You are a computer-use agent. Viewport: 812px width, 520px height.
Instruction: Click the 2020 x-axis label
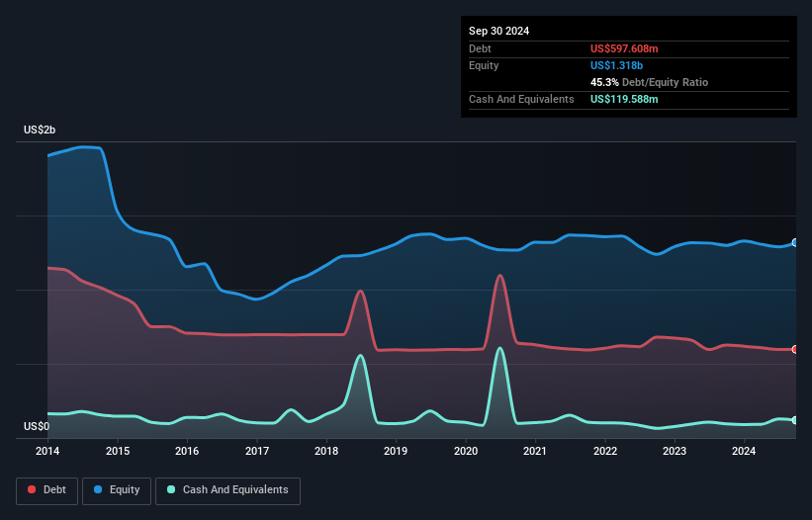466,451
